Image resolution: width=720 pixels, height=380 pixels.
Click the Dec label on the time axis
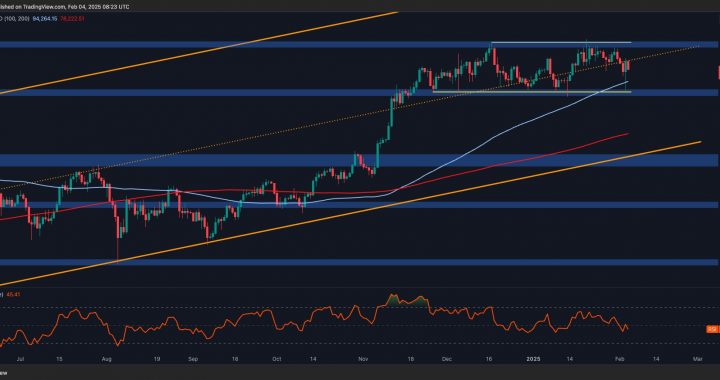coord(446,359)
